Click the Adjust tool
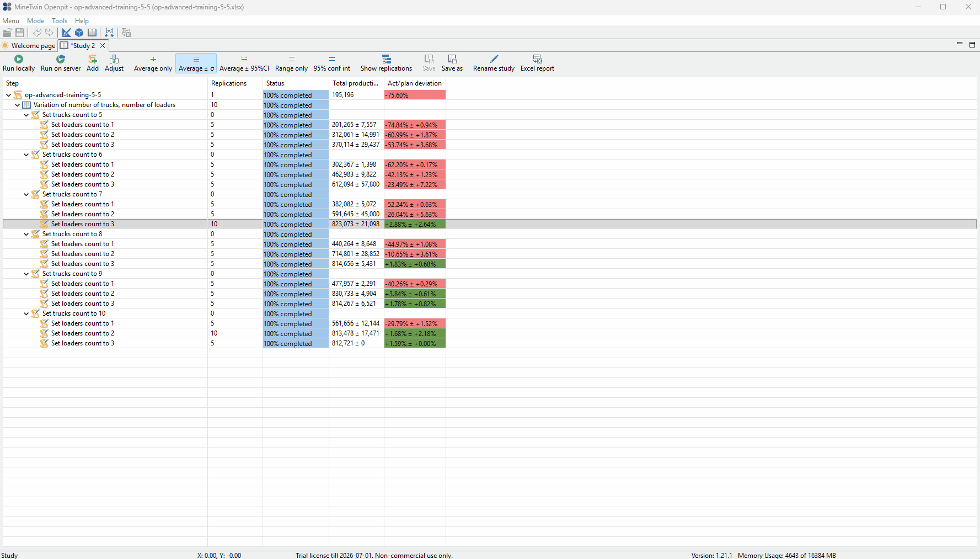980x559 pixels. 114,63
